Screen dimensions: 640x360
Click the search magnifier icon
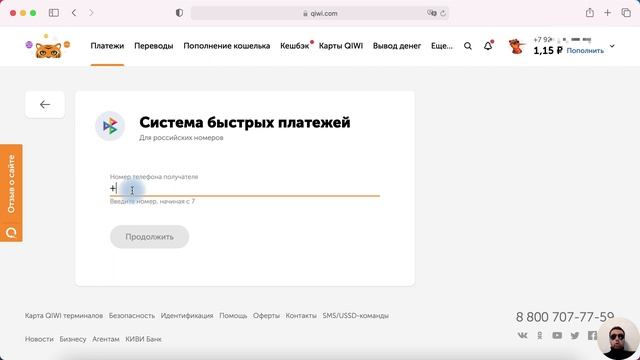(x=468, y=46)
